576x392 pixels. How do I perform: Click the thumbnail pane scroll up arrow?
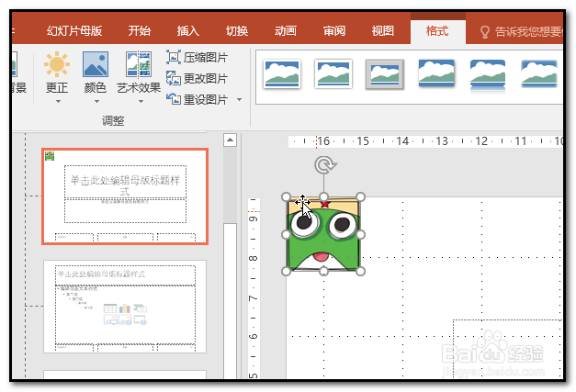coord(230,140)
